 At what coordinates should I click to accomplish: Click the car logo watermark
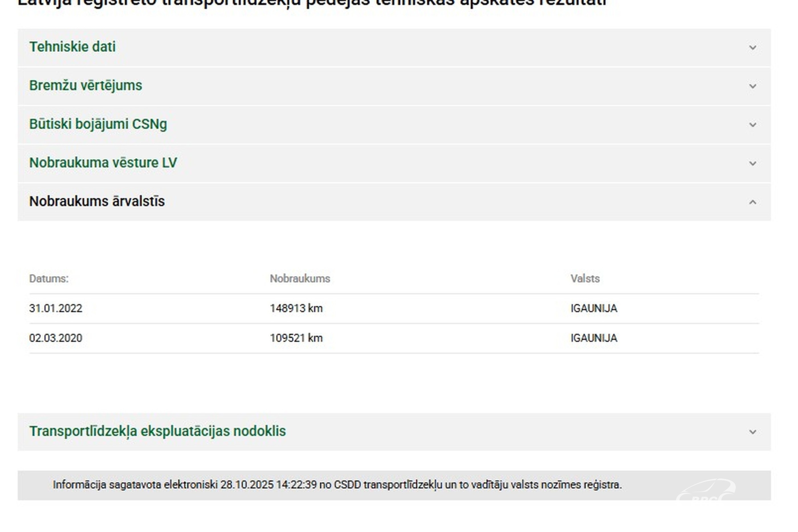[706, 491]
